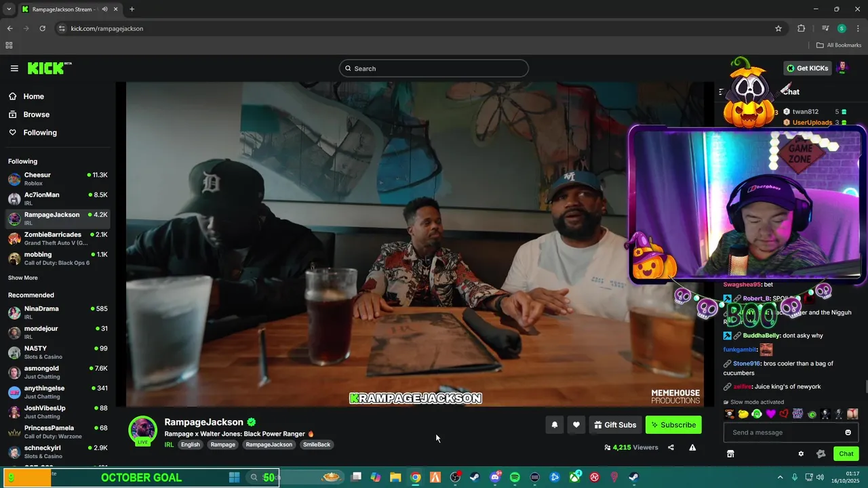Screen dimensions: 868x488
Task: Open the All Bookmarks folder
Action: (x=839, y=45)
